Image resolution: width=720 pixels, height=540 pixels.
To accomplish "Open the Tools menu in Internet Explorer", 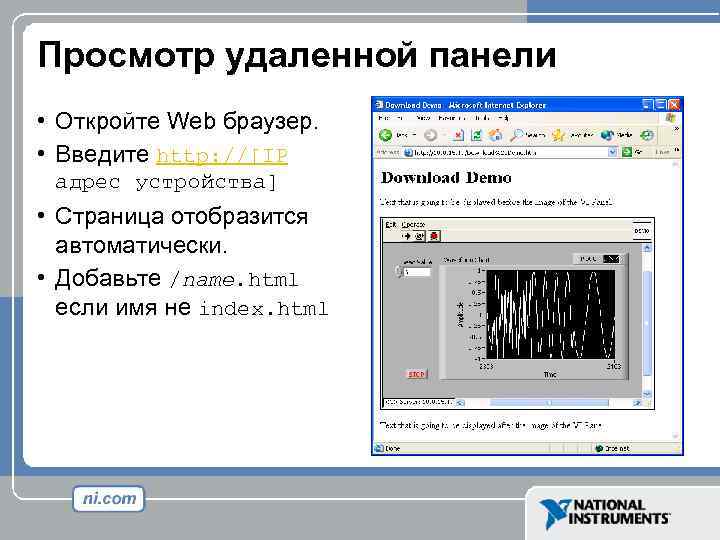I will (482, 118).
